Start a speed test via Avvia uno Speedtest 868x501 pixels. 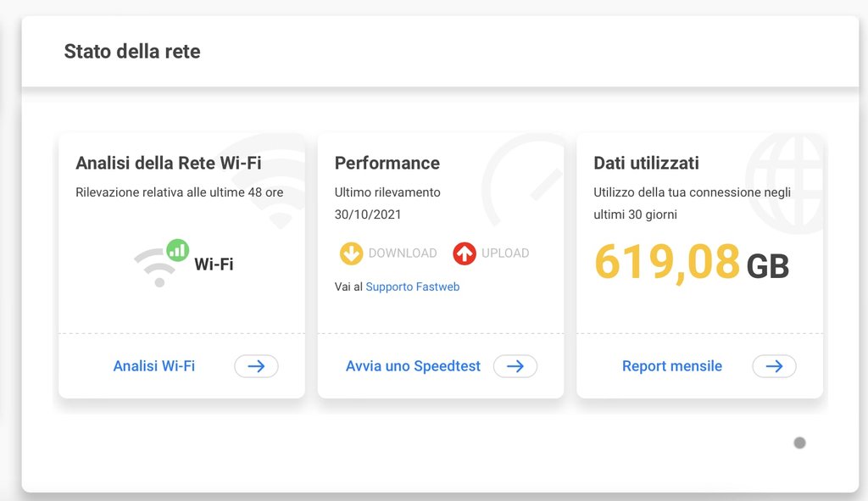click(x=413, y=366)
